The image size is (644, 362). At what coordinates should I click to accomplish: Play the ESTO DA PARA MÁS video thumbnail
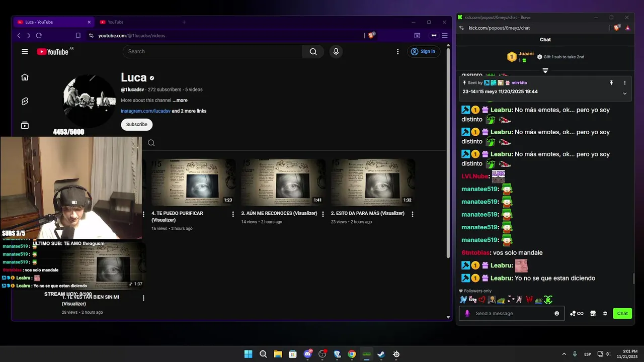click(373, 183)
